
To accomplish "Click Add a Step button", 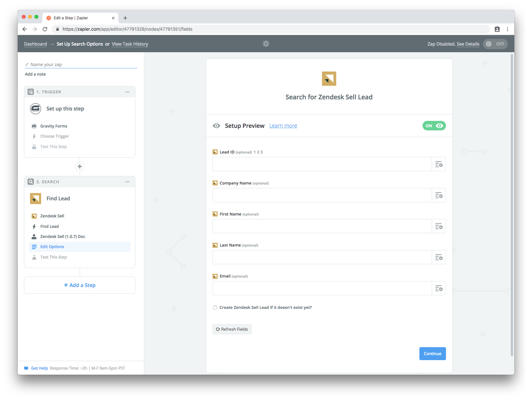I will (x=80, y=285).
